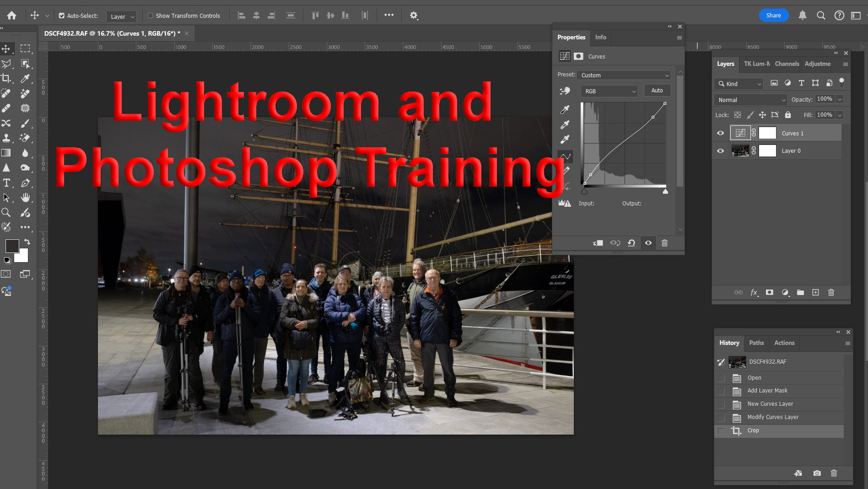This screenshot has width=868, height=489.
Task: Delete the Curves adjustment via trash icon
Action: click(664, 243)
